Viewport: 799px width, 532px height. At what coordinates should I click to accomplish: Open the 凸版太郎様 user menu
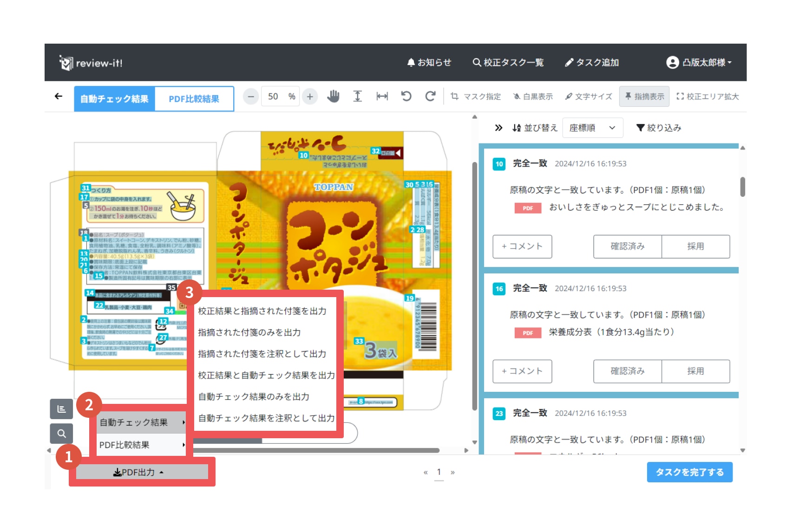tap(699, 63)
